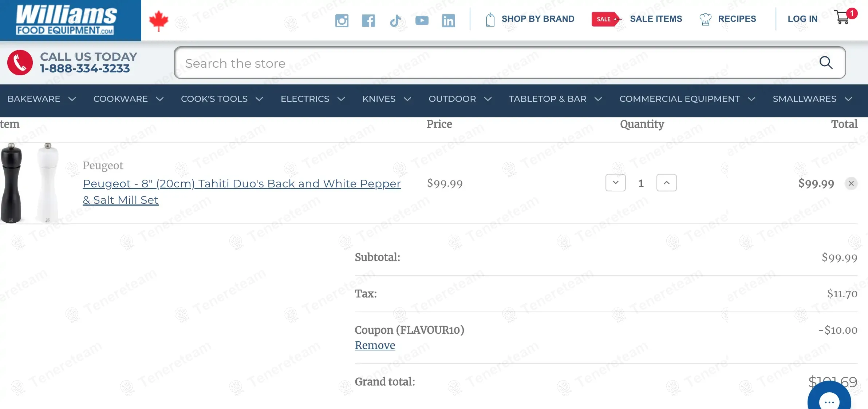Open the COOKWARE menu item

121,99
